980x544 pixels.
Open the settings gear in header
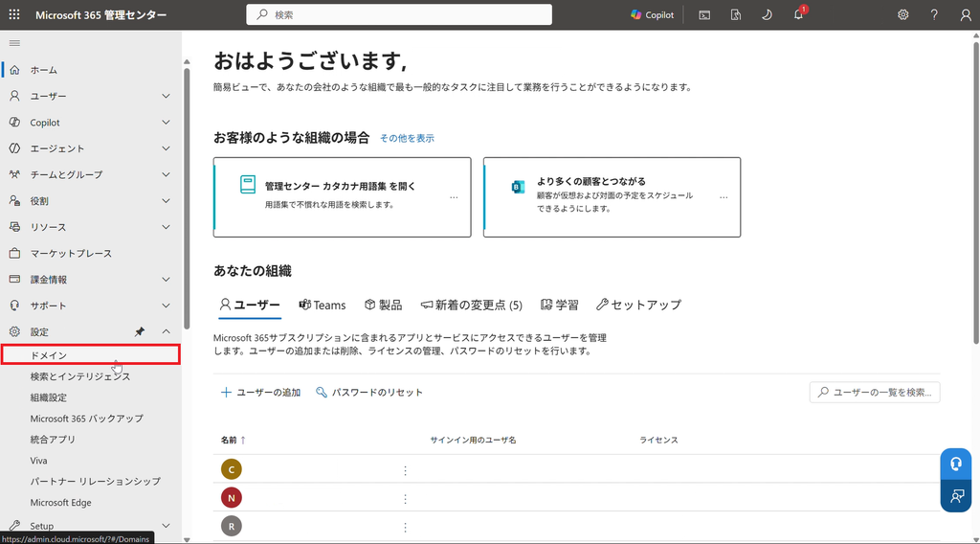click(903, 15)
